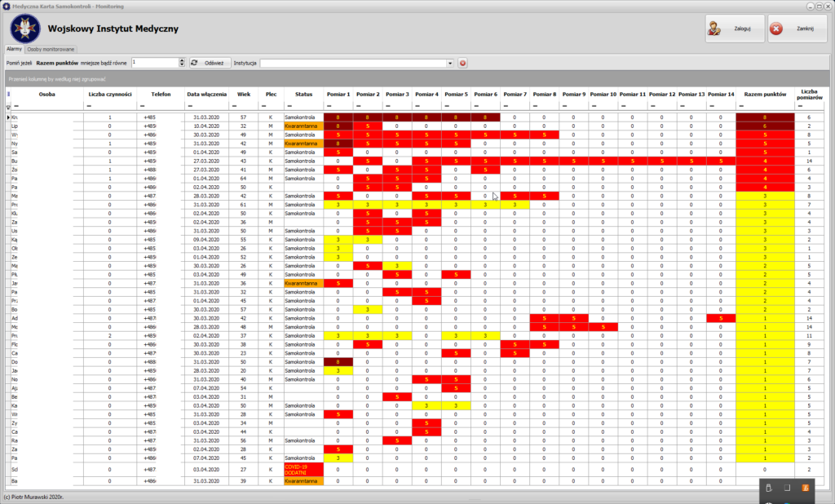Click the red X icon on Zamknij
Viewport: 835px width, 504px height.
776,29
